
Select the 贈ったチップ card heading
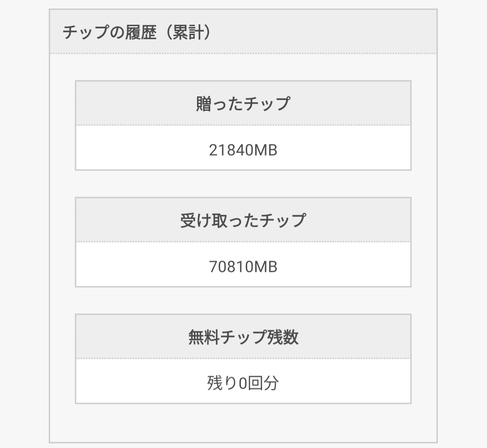pos(243,104)
